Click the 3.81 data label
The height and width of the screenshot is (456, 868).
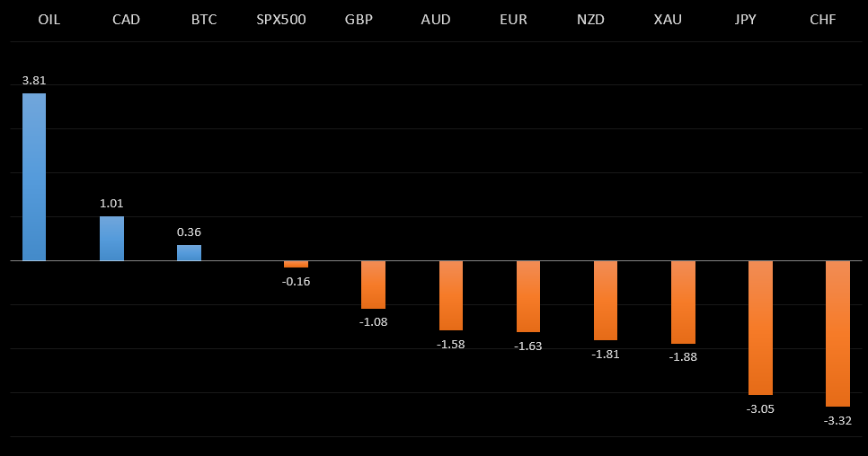pyautogui.click(x=34, y=81)
